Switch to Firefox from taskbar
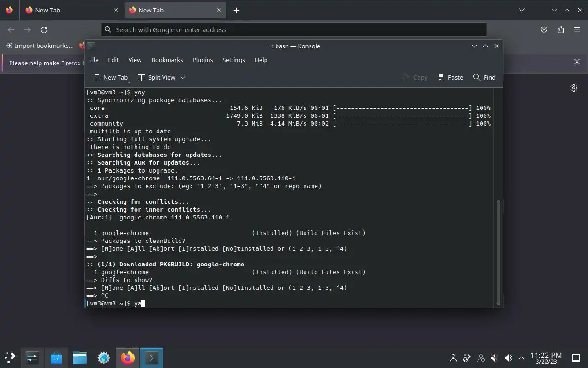 (128, 357)
